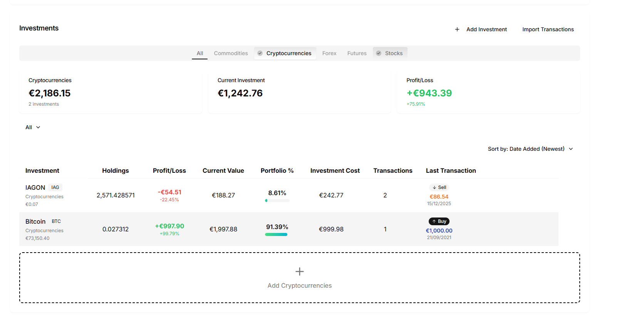Expand the All filter dropdown

(x=33, y=127)
